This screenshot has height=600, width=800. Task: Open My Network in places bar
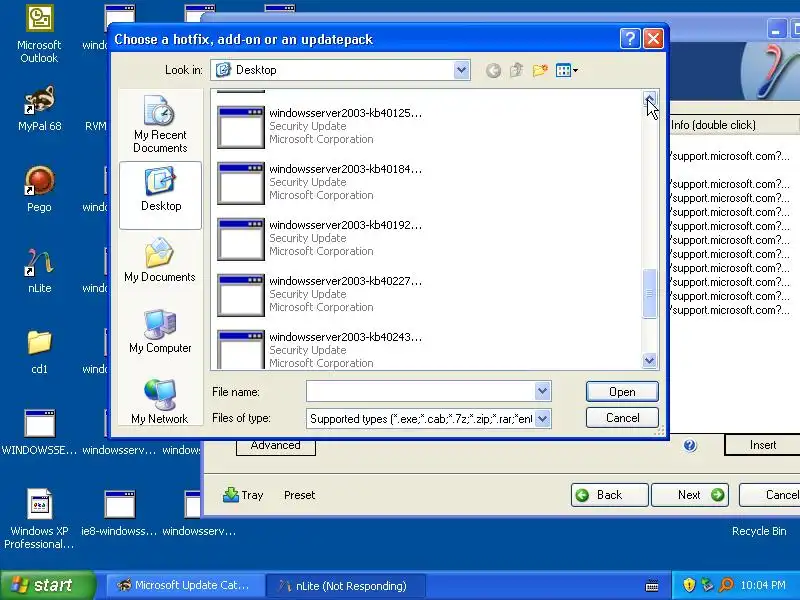(x=160, y=401)
